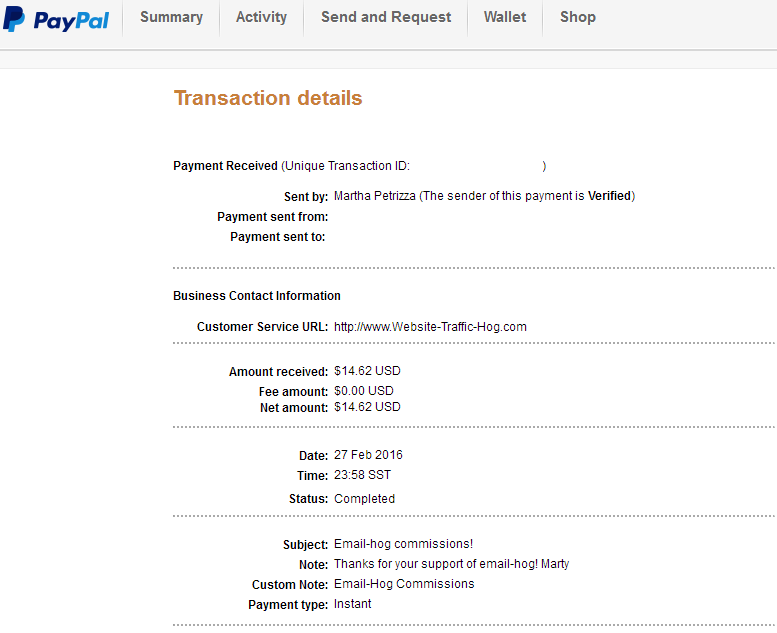The width and height of the screenshot is (777, 633).
Task: Click the Completed status text
Action: pos(364,499)
